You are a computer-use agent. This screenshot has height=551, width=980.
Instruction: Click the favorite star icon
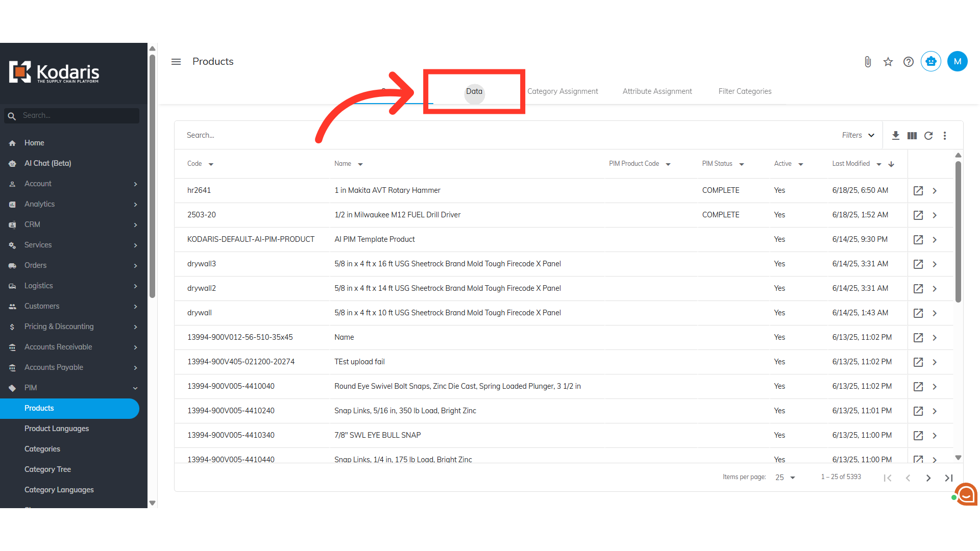click(888, 62)
